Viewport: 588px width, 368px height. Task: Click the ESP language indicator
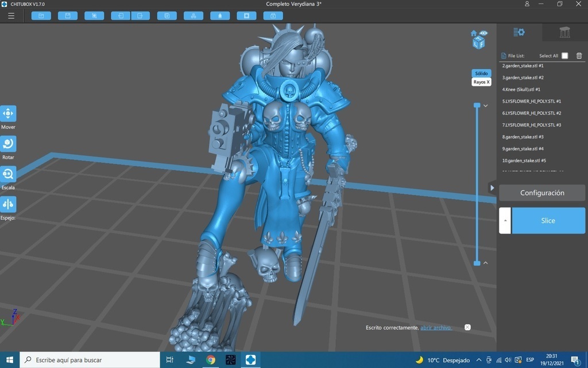pyautogui.click(x=530, y=360)
